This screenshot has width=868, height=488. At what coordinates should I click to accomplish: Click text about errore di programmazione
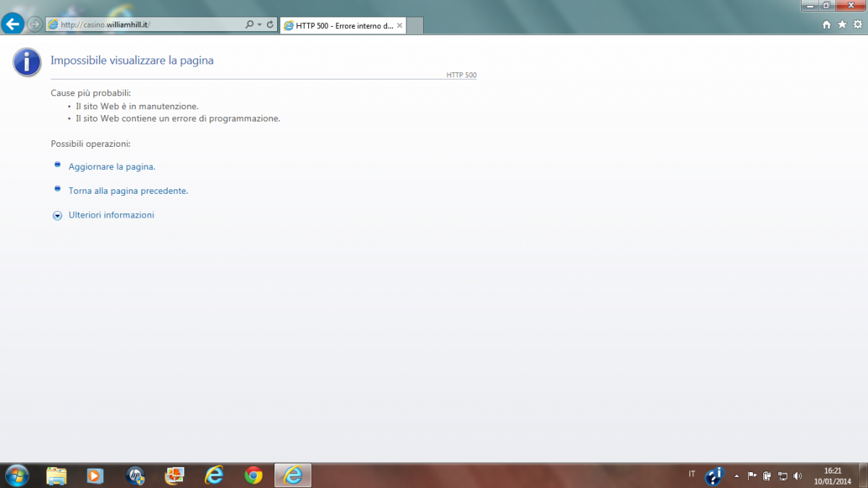(178, 119)
